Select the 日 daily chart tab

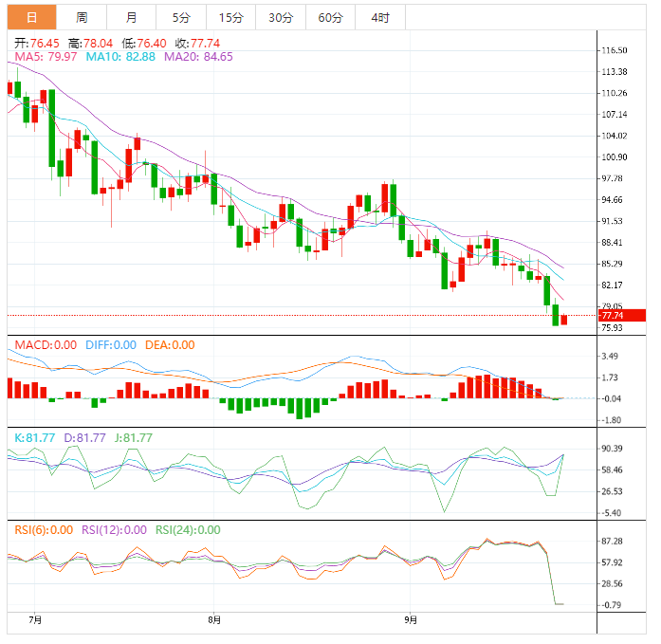tap(31, 17)
